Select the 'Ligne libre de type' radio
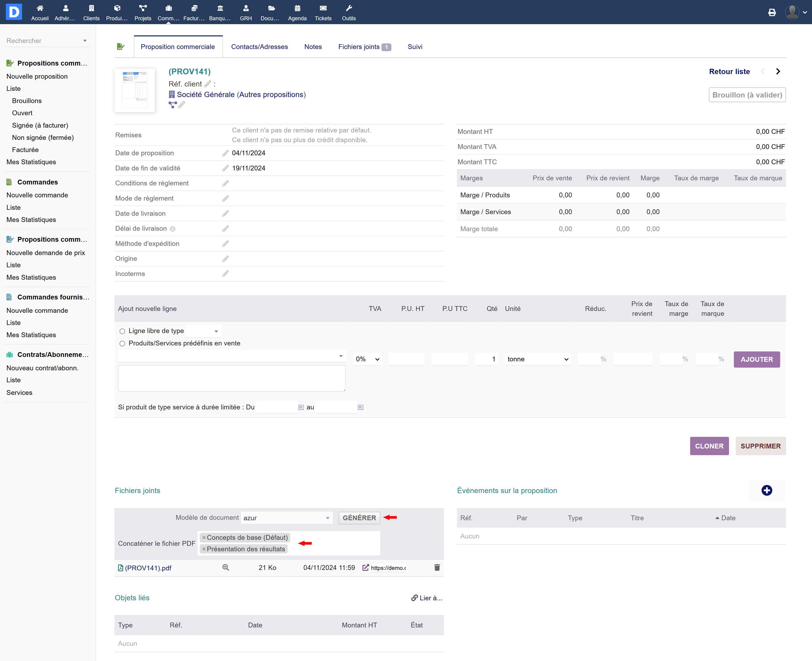 pyautogui.click(x=122, y=331)
